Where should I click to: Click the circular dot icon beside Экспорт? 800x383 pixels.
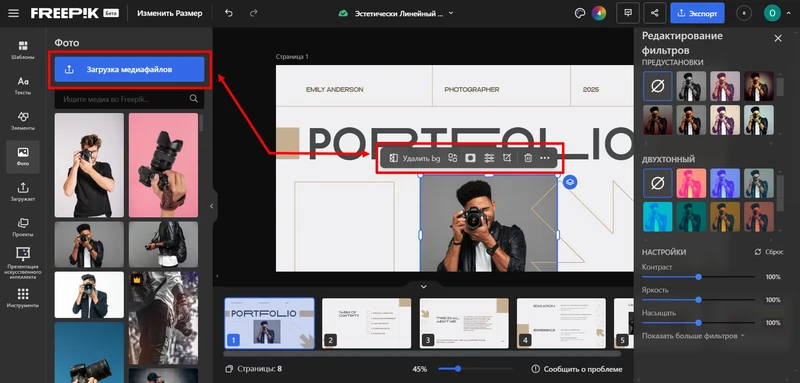pyautogui.click(x=744, y=13)
